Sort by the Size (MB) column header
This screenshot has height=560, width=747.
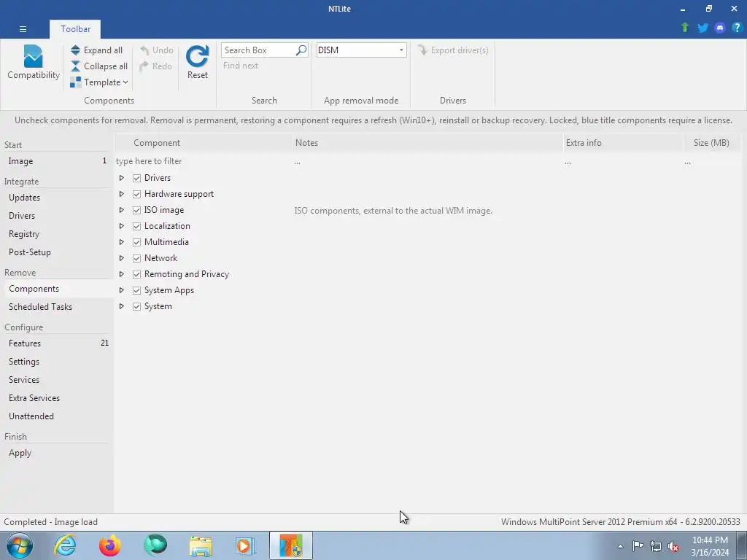[712, 143]
